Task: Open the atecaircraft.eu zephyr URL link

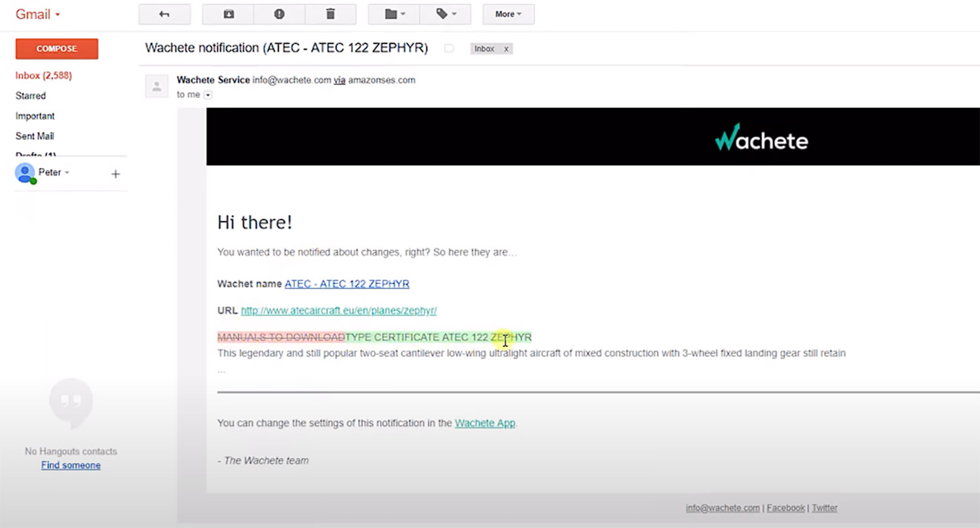Action: pyautogui.click(x=338, y=310)
